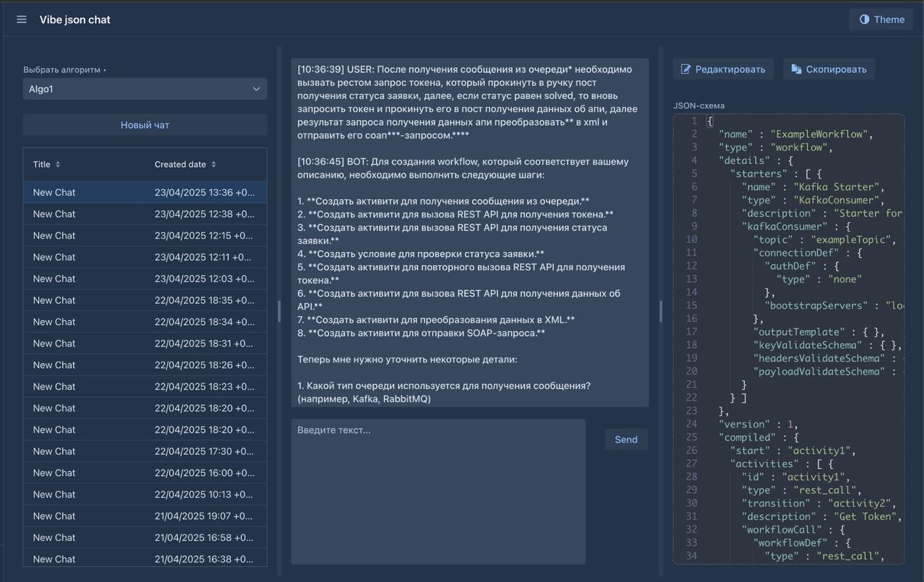This screenshot has width=924, height=582.
Task: Open the chat created 23/04/2025 12:11
Action: 145,257
